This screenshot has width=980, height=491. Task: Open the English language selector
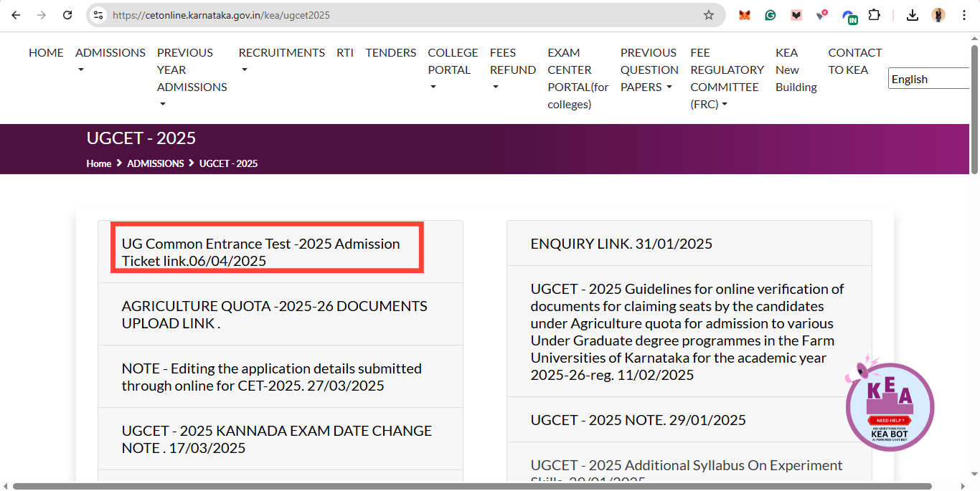[929, 79]
